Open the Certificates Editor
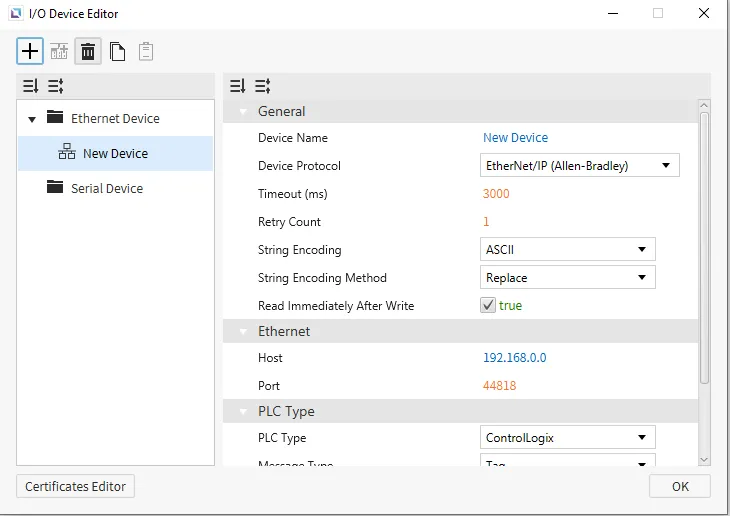Image resolution: width=730 pixels, height=516 pixels. tap(76, 487)
